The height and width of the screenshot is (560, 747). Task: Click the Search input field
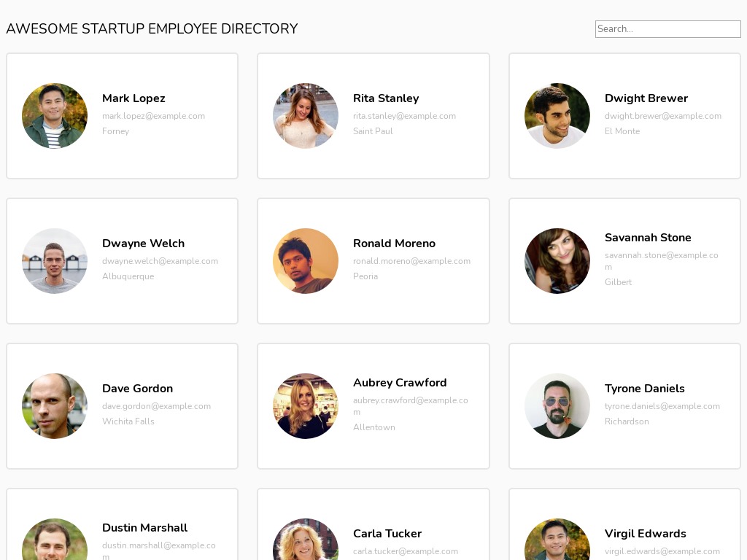pyautogui.click(x=667, y=29)
